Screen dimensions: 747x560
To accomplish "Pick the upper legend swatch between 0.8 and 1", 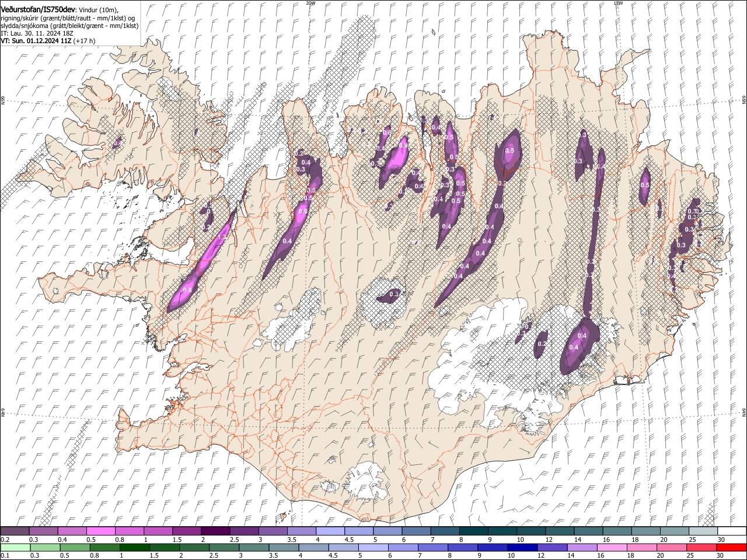I will (129, 531).
